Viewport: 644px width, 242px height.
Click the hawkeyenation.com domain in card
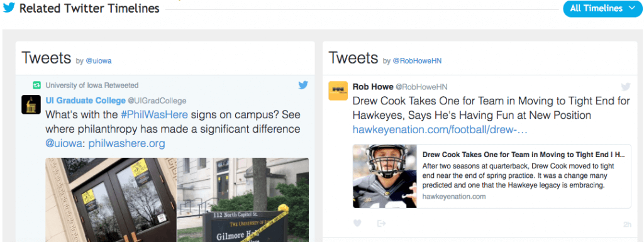454,197
